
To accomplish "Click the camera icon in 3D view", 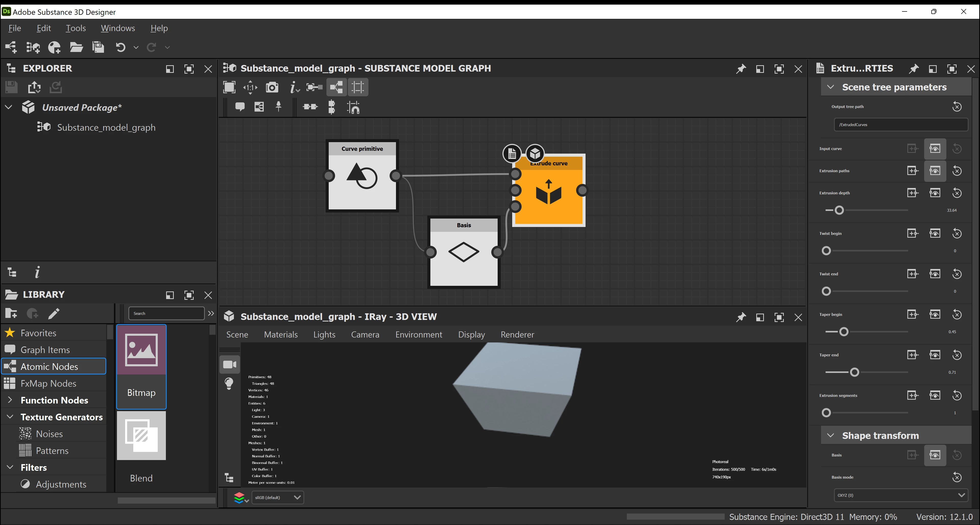I will coord(230,365).
